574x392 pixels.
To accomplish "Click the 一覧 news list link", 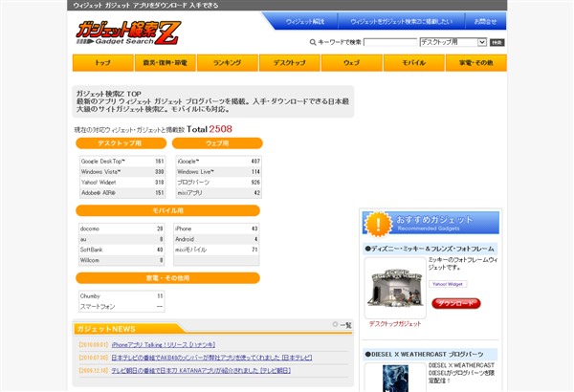I will 345,325.
